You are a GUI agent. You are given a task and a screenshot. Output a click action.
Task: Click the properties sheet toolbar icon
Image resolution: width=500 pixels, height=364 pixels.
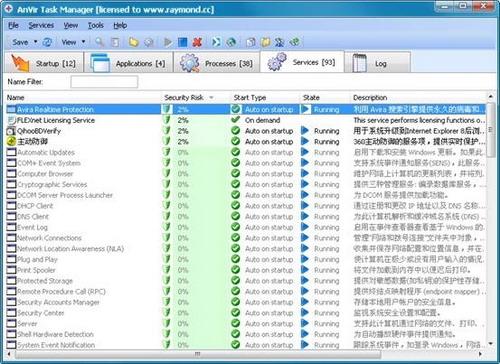pyautogui.click(x=115, y=42)
